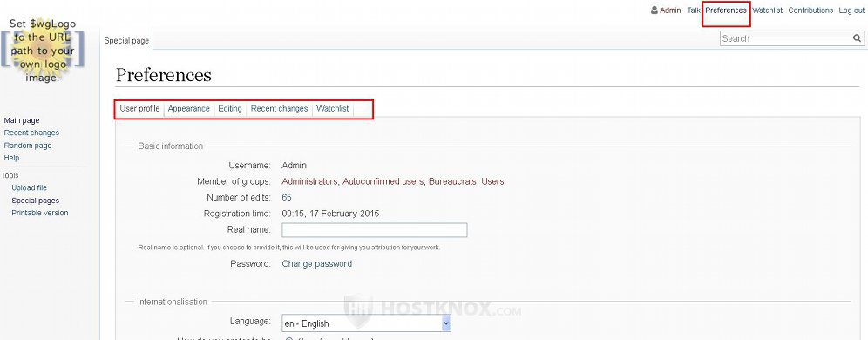Click the wiki logo image
Viewport: 868px width, 340px height.
tap(43, 51)
